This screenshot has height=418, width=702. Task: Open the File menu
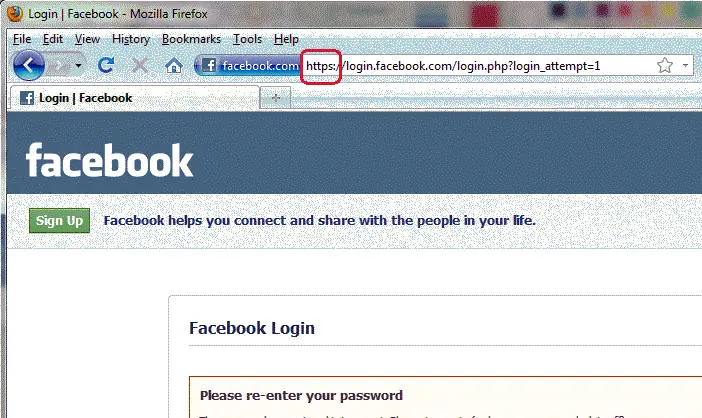click(x=22, y=39)
